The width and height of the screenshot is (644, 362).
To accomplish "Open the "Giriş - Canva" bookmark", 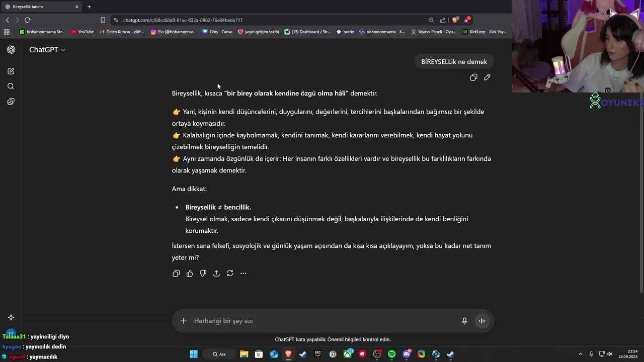I will pos(217,32).
